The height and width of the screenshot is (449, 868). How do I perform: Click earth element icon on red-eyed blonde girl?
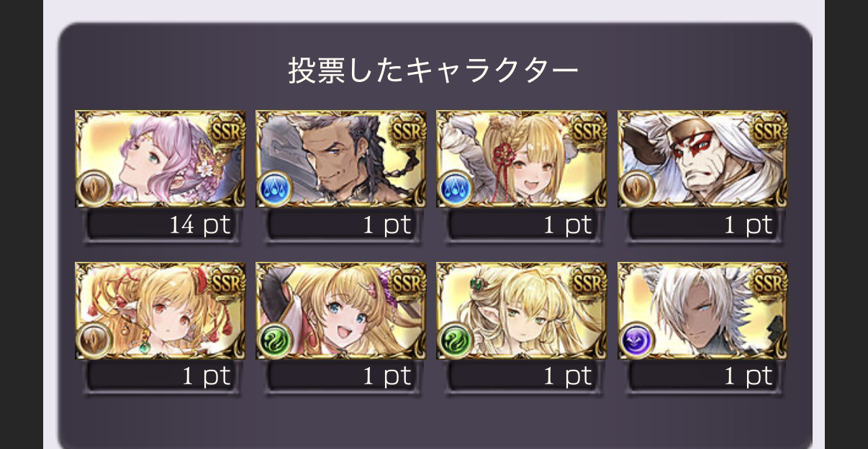point(94,340)
